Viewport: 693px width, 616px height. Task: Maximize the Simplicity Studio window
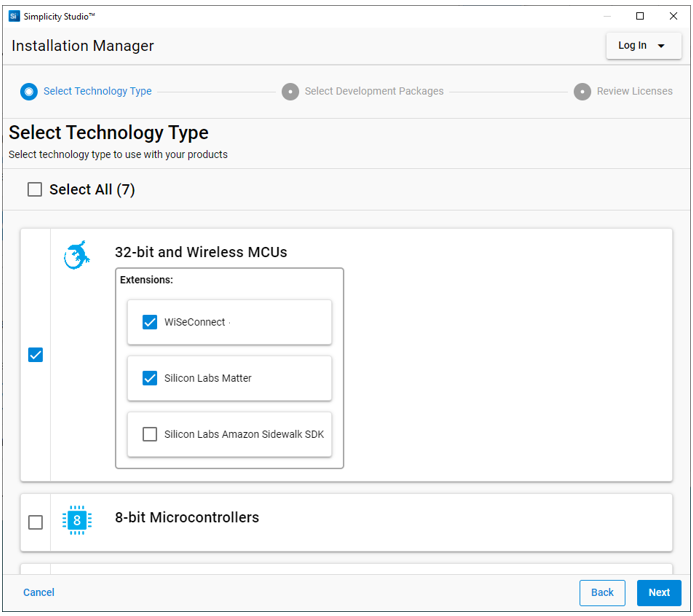point(640,16)
